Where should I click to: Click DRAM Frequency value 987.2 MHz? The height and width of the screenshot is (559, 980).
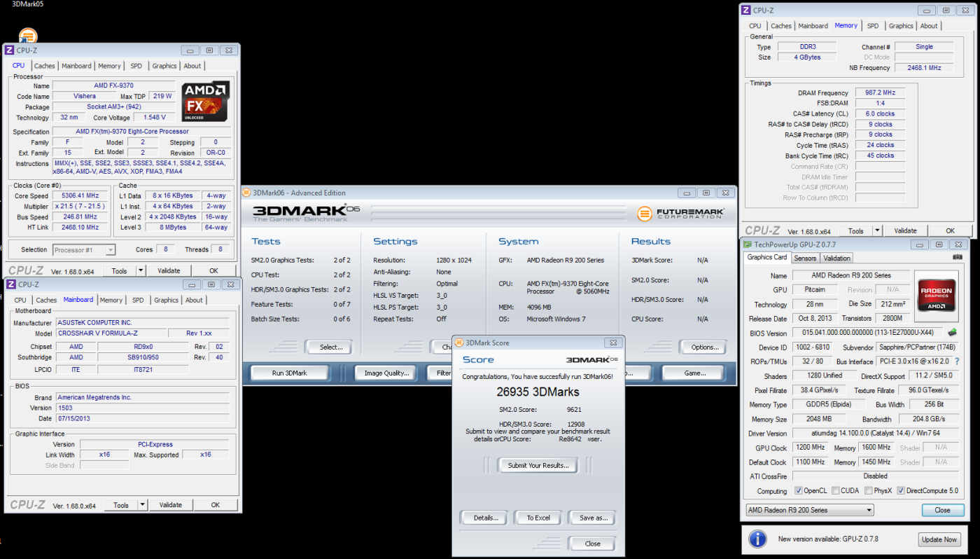click(880, 92)
